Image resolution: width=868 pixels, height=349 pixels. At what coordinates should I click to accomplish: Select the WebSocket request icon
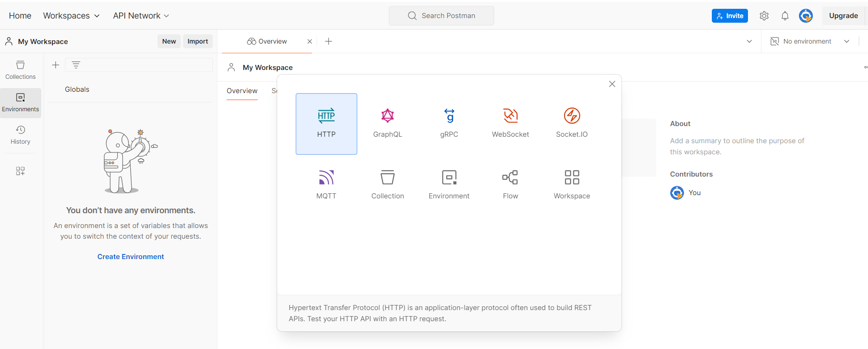pyautogui.click(x=510, y=116)
